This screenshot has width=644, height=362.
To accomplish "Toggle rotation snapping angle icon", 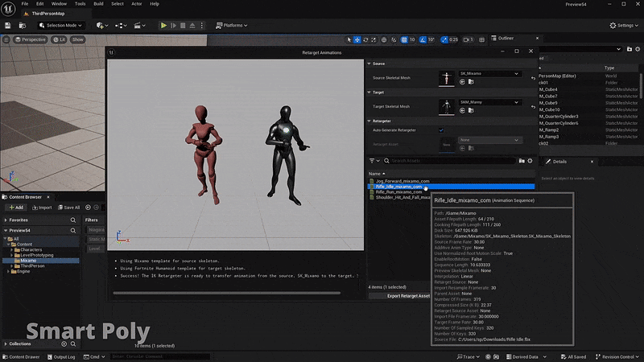I will pos(423,39).
